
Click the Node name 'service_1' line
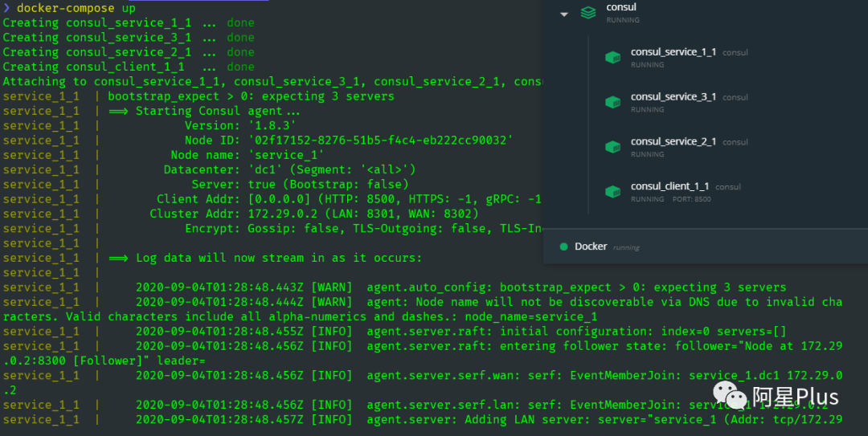point(247,155)
